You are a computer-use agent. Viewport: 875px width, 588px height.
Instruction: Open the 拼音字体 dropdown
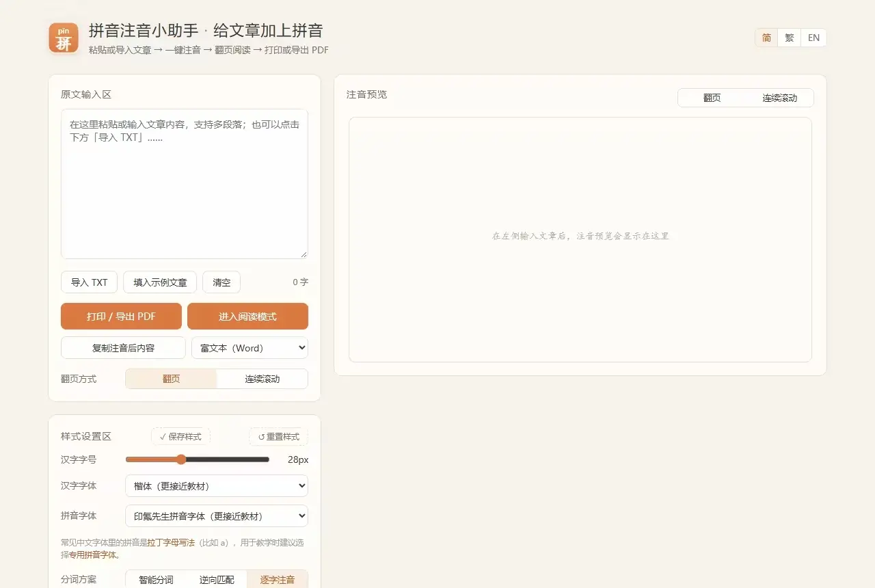(x=217, y=516)
